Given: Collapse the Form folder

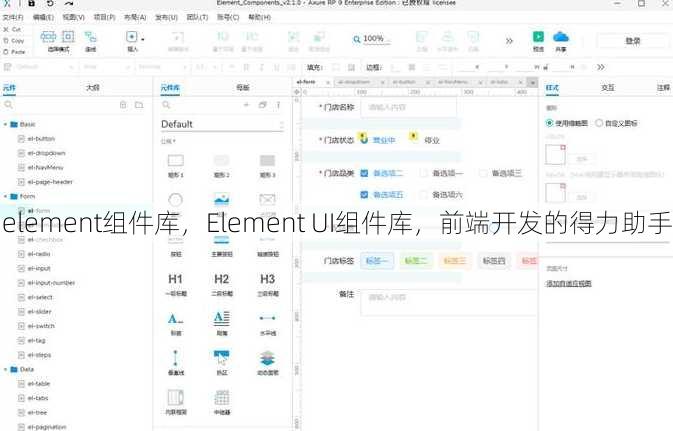Looking at the screenshot, I should point(5,196).
